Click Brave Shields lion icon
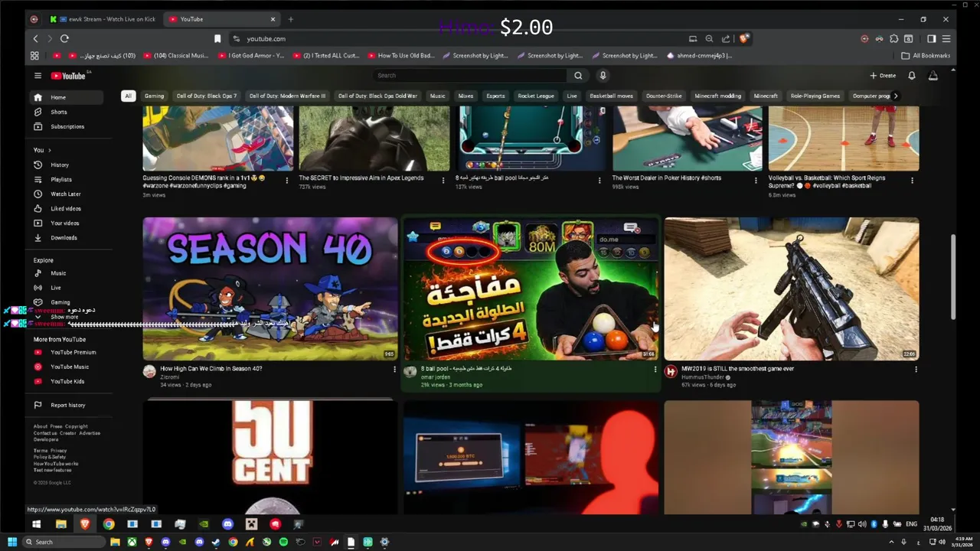 coord(743,38)
